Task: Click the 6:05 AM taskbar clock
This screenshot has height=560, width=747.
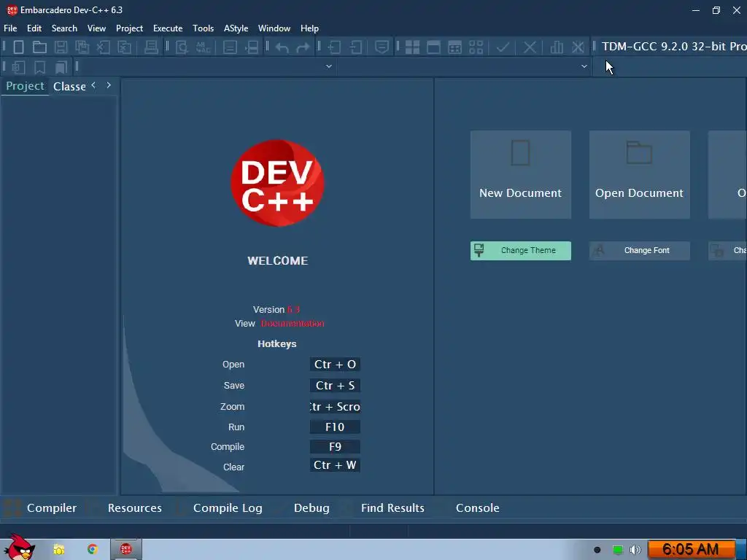Action: 690,550
